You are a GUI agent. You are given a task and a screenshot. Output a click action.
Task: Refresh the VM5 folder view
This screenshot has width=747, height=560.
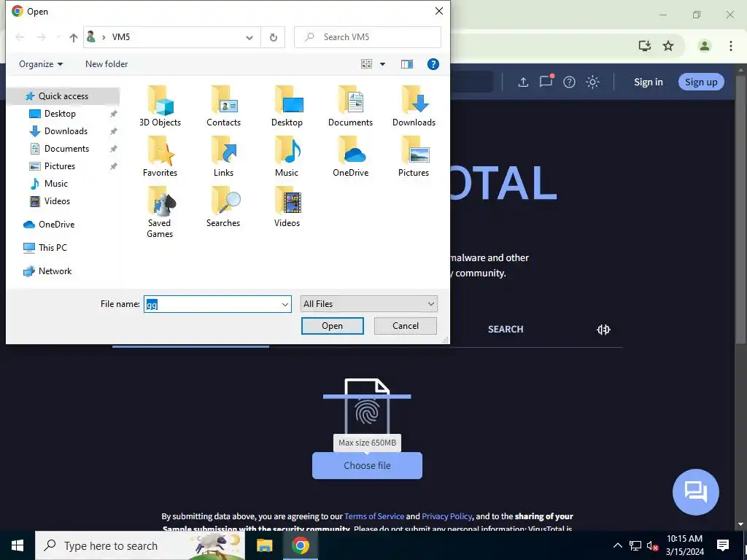(273, 37)
